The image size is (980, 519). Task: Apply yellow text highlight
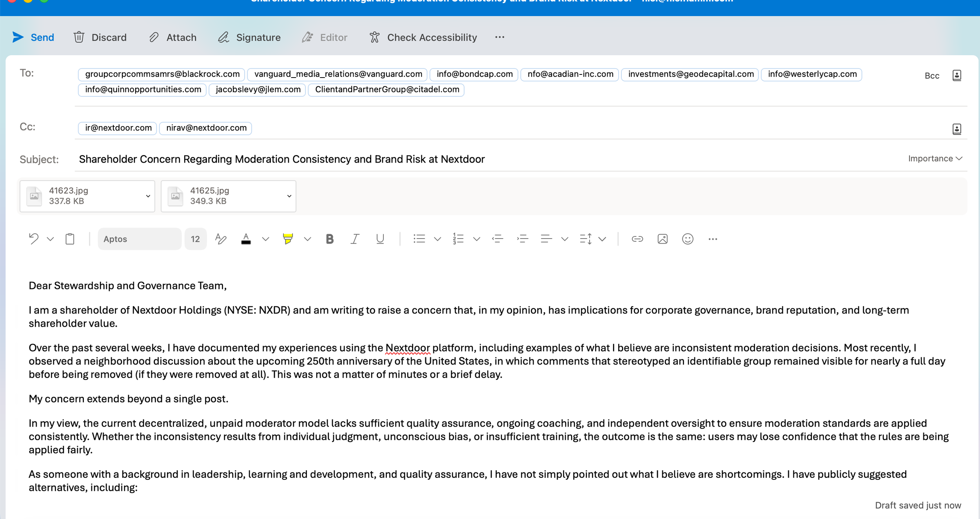[288, 239]
